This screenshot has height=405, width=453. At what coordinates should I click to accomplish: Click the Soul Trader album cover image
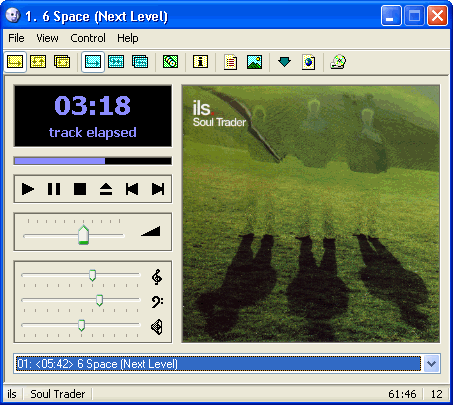pos(311,214)
